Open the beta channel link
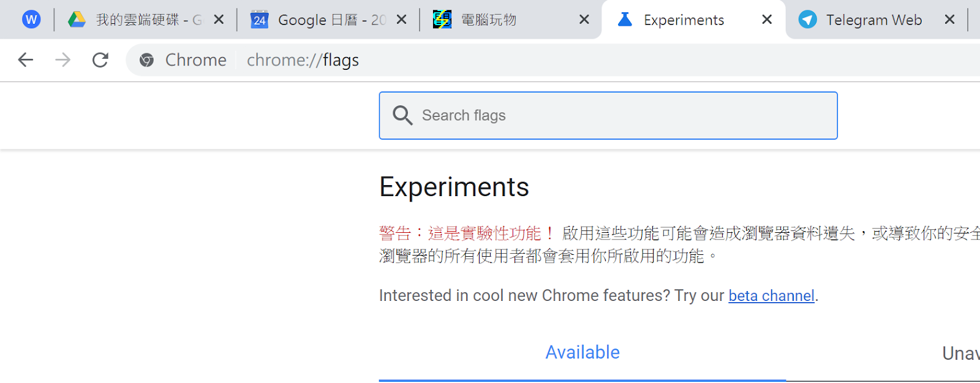 (x=771, y=296)
